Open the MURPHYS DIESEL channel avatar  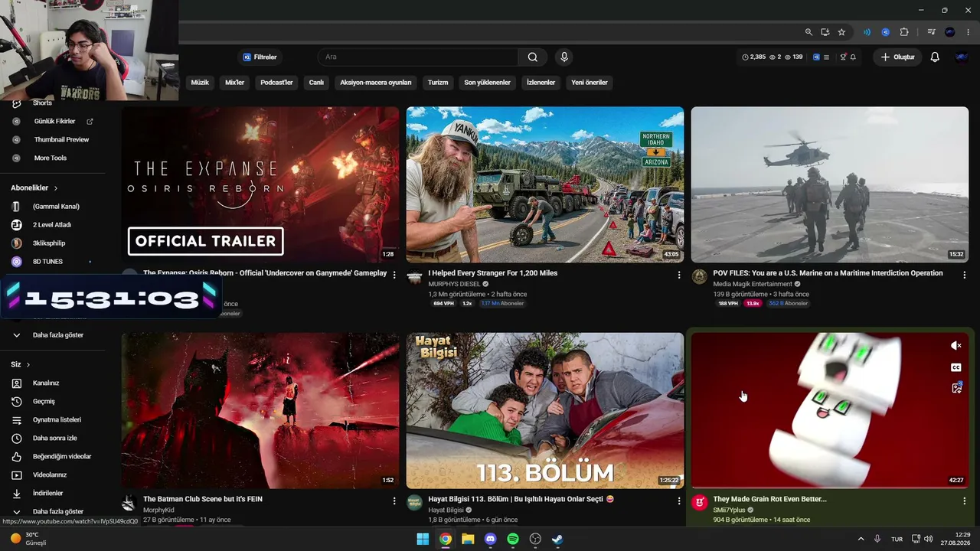pyautogui.click(x=414, y=276)
